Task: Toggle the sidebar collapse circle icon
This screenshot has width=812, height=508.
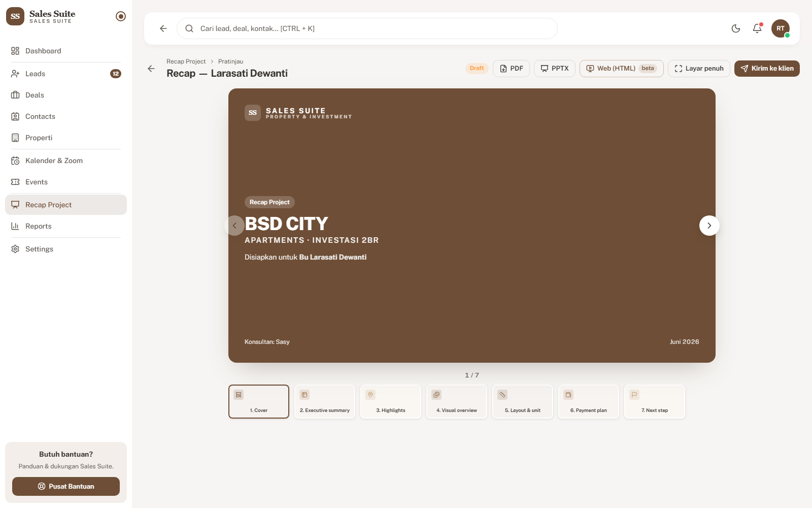Action: (x=121, y=16)
